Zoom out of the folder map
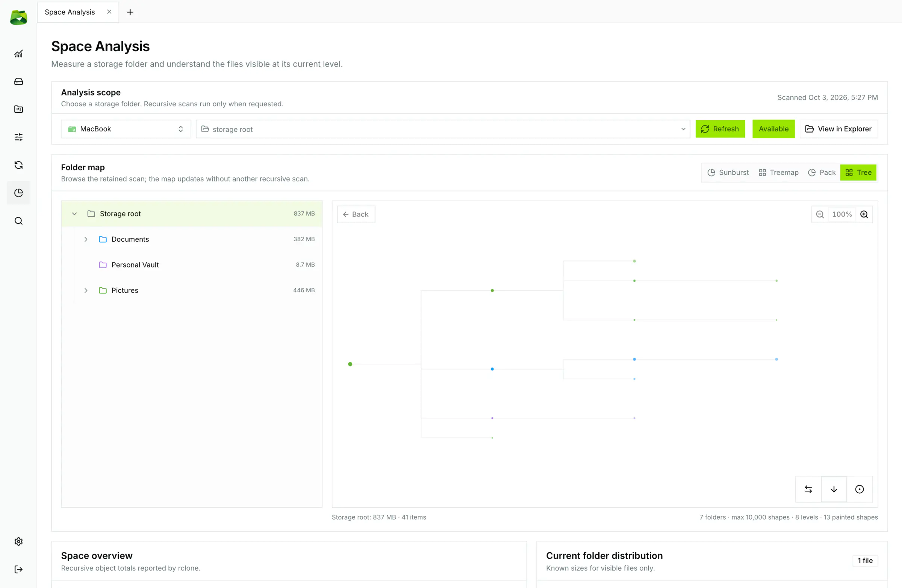902x588 pixels. [820, 215]
